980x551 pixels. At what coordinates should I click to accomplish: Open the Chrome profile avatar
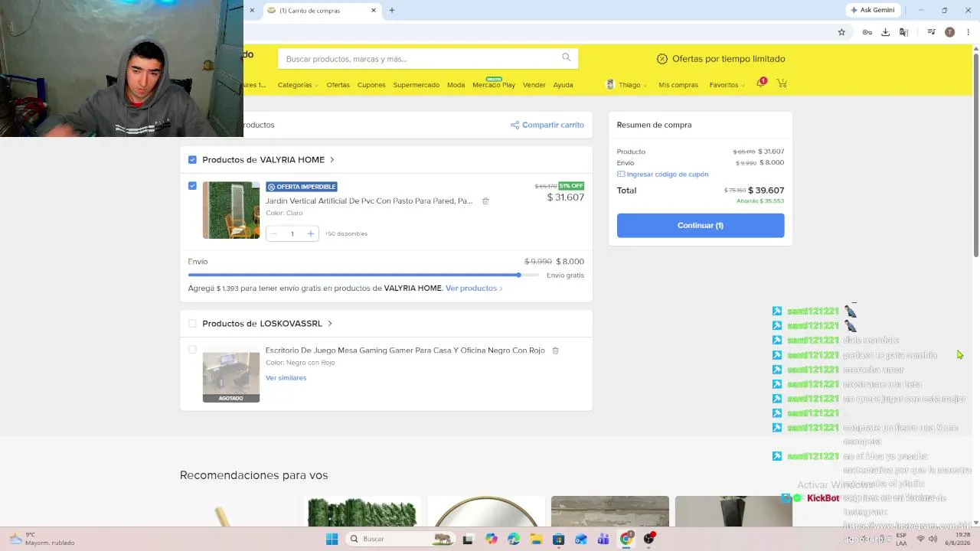tap(950, 32)
